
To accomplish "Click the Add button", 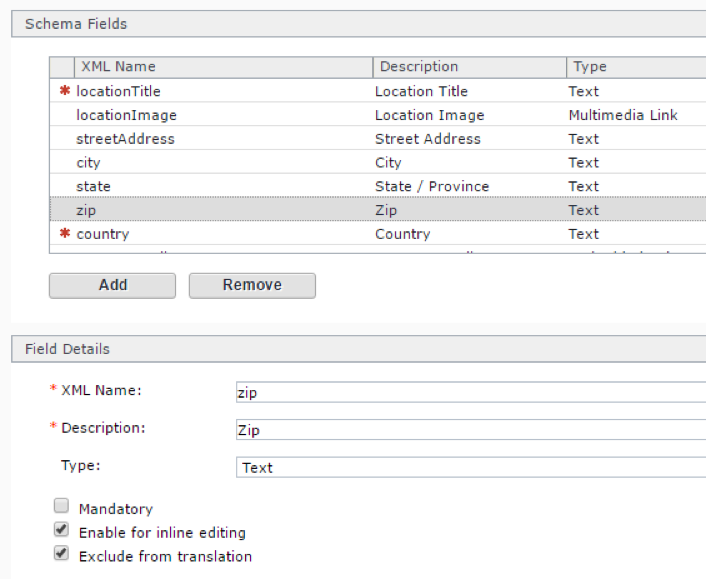I will 112,285.
